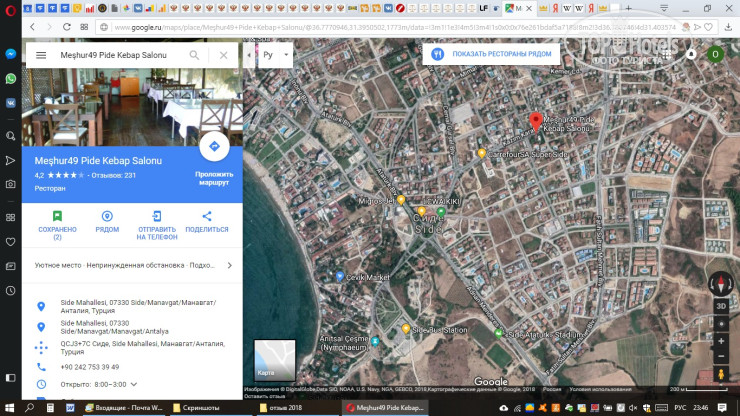
Task: Click the notifications bell icon
Action: tap(691, 54)
